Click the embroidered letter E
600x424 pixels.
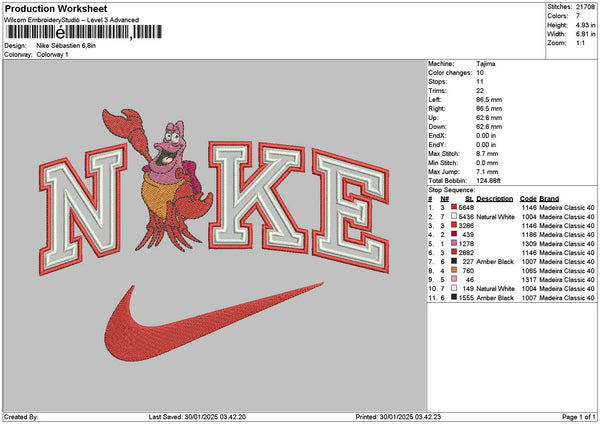coord(351,212)
